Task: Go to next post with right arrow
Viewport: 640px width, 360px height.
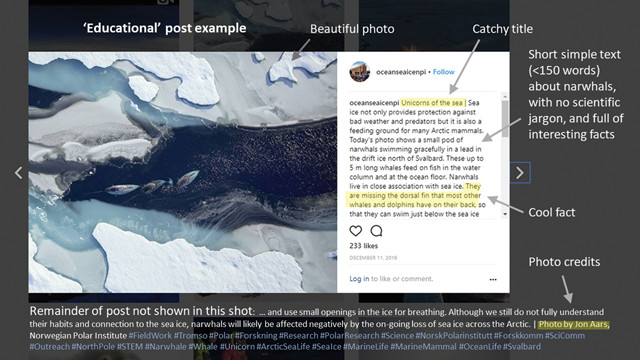Action: pyautogui.click(x=520, y=173)
